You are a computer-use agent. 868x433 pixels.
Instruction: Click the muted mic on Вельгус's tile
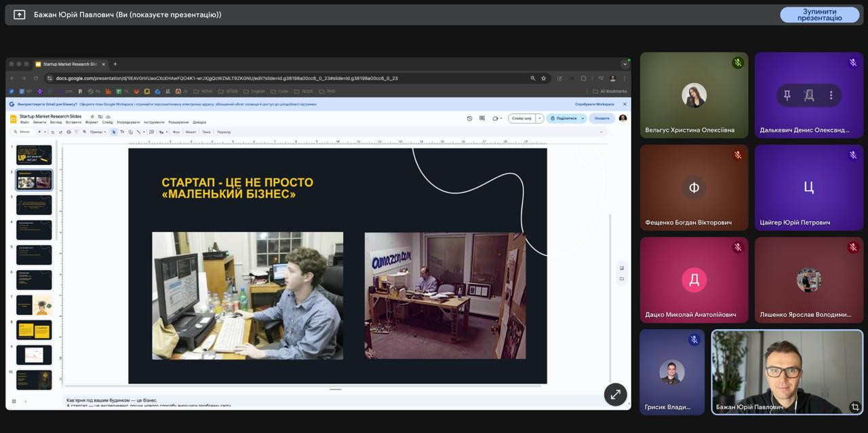738,63
